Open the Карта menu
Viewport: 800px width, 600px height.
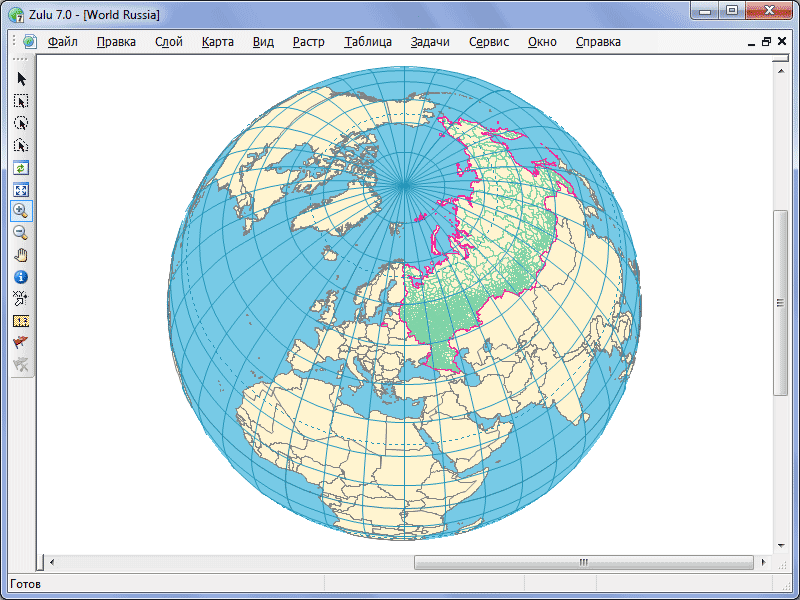pyautogui.click(x=217, y=42)
